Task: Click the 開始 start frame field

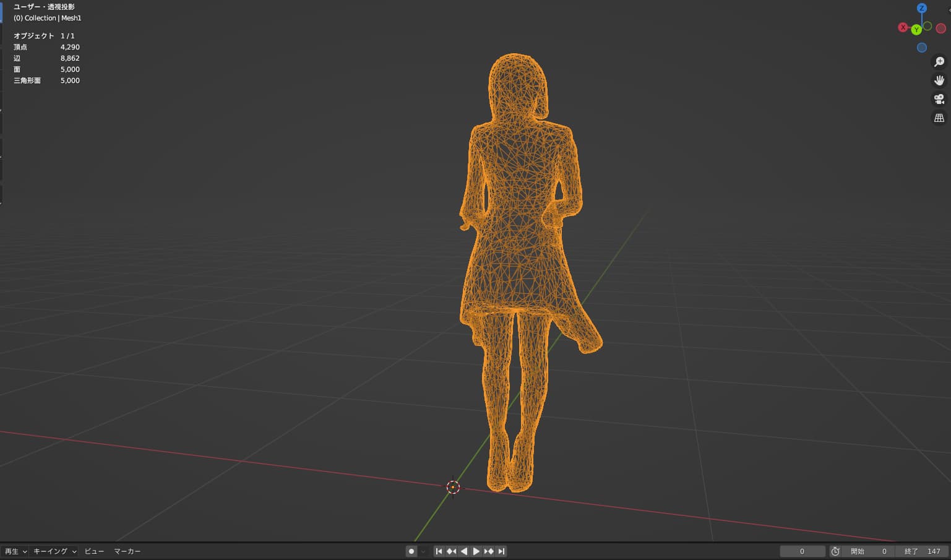Action: pos(868,551)
